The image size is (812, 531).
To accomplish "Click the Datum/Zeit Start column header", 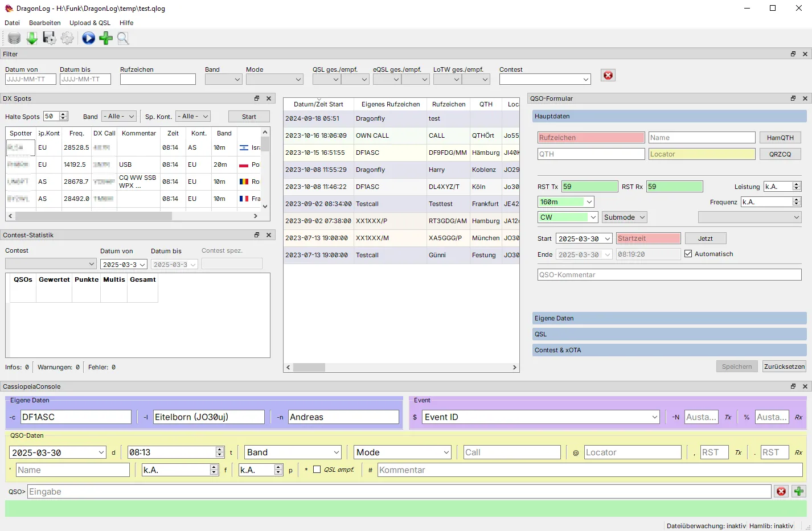I will tap(318, 104).
